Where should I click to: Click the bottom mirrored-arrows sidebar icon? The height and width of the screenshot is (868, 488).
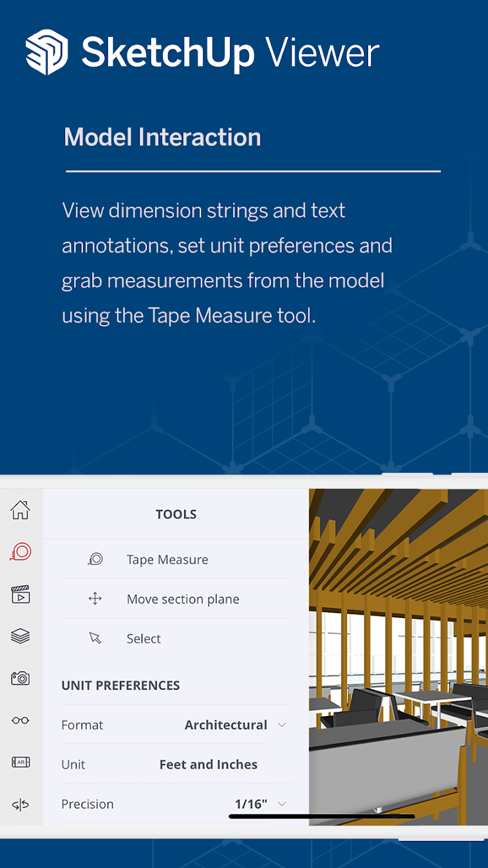[x=20, y=805]
